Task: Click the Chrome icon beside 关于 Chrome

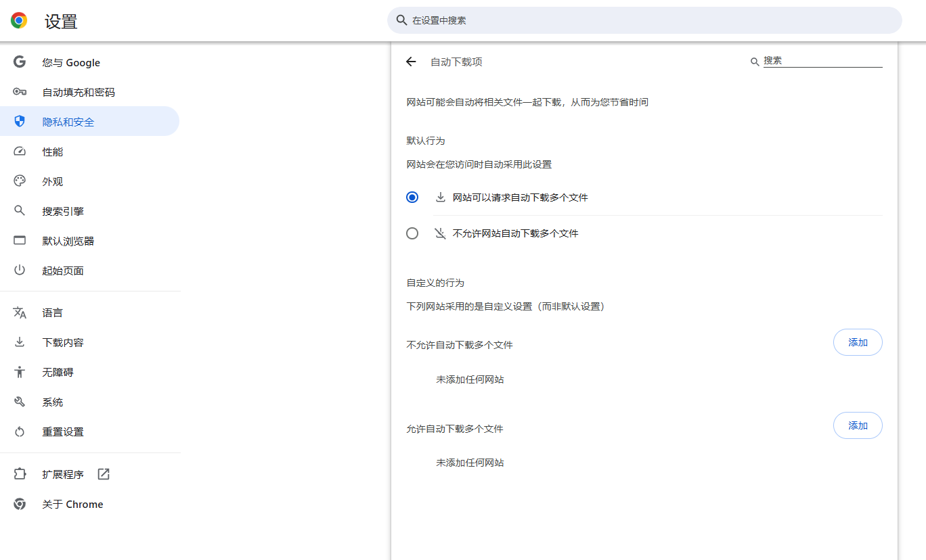Action: point(20,504)
